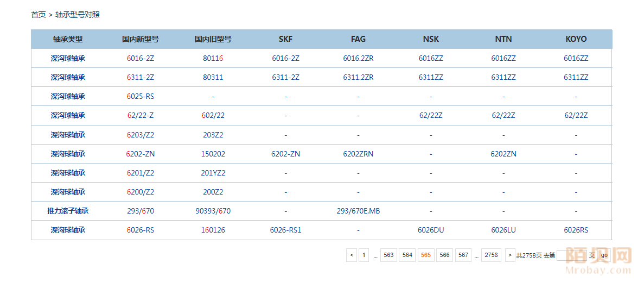644x282 pixels.
Task: Click current page 565 in pagination
Action: tap(426, 255)
